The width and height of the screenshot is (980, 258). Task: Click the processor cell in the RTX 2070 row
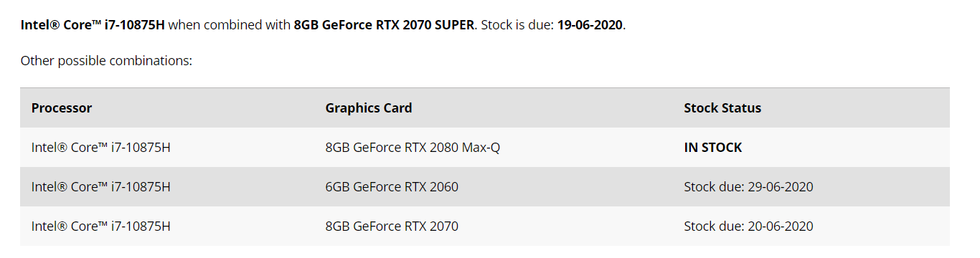pos(101,226)
